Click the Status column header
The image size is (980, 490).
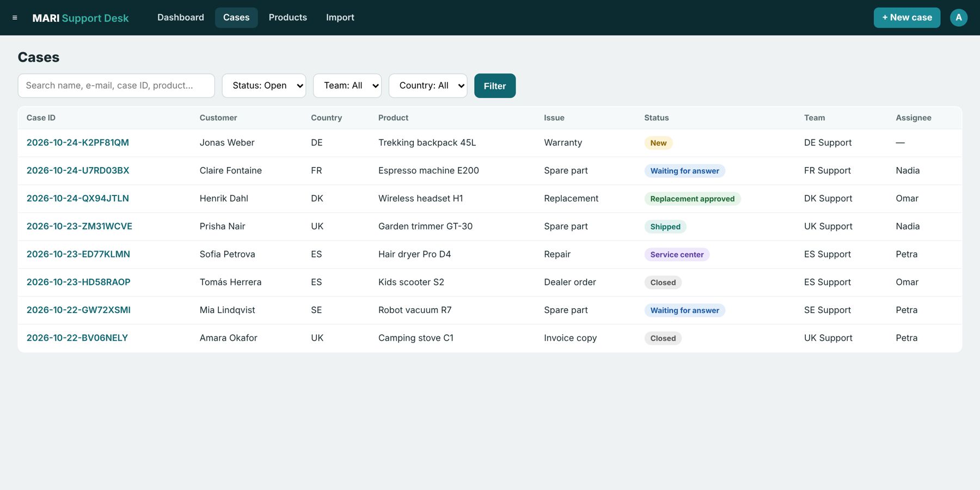657,118
